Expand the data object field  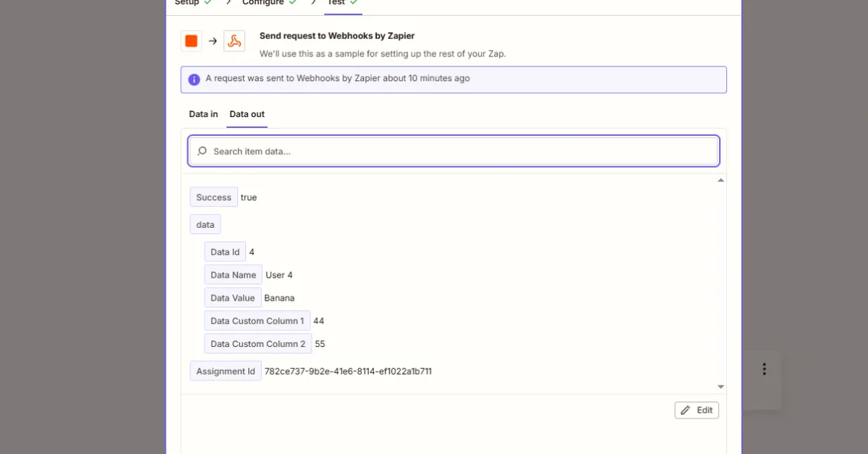(205, 224)
